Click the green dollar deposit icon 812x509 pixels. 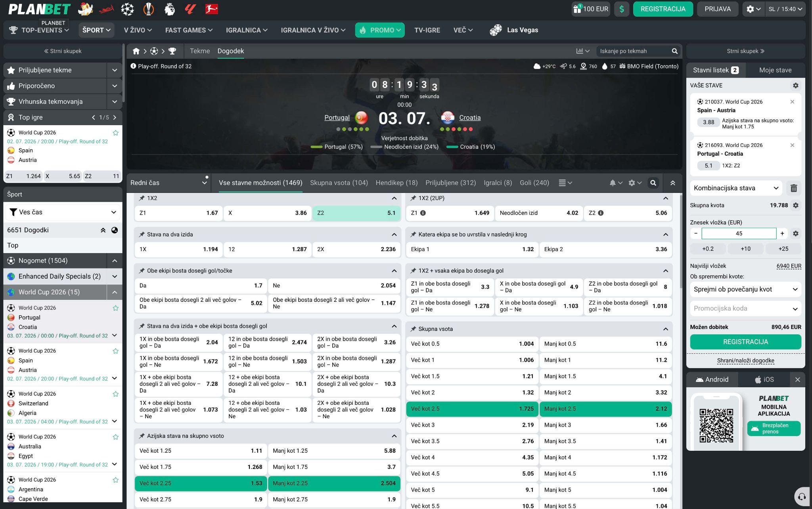tap(622, 9)
